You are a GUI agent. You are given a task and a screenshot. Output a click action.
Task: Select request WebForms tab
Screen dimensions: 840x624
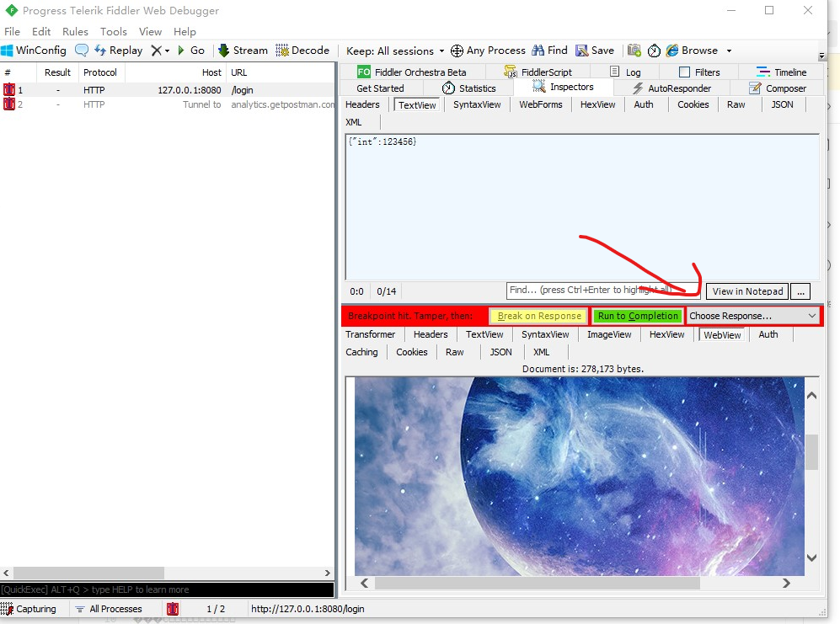[x=541, y=104]
